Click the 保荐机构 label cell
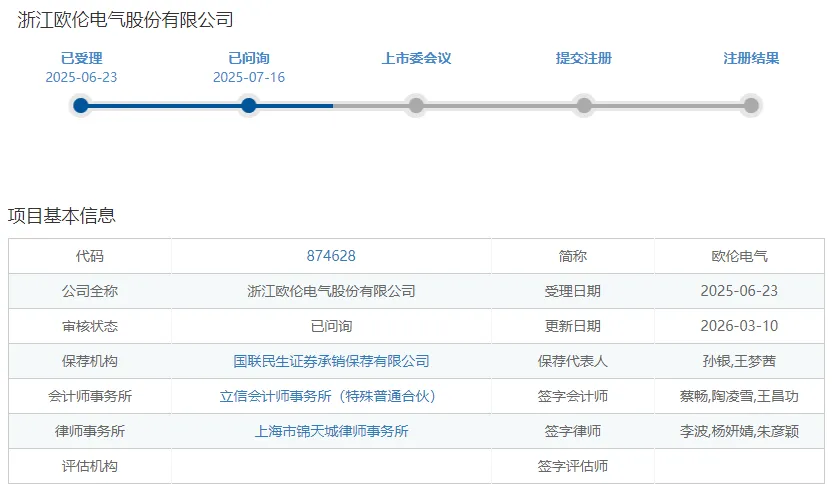Screen dimensions: 833x490 90,361
